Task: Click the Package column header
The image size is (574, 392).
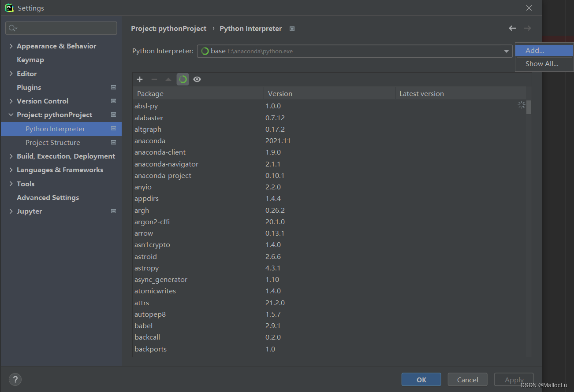Action: (x=198, y=93)
